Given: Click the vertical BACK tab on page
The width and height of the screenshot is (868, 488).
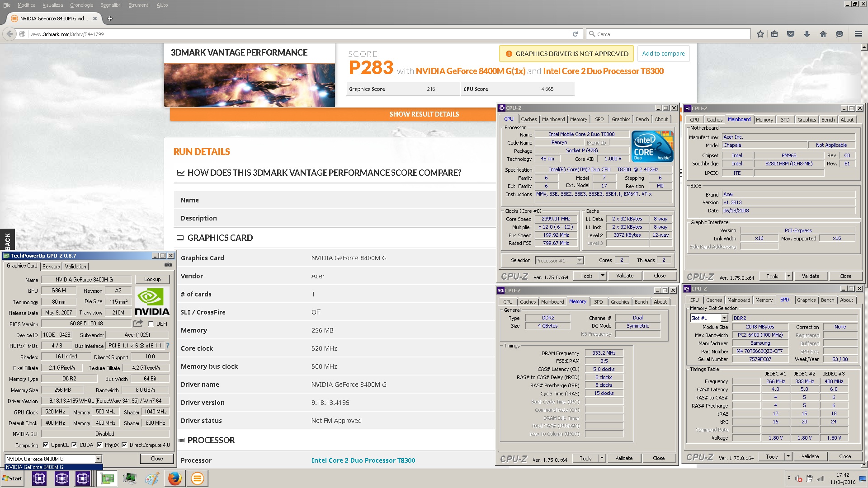Looking at the screenshot, I should [x=7, y=240].
